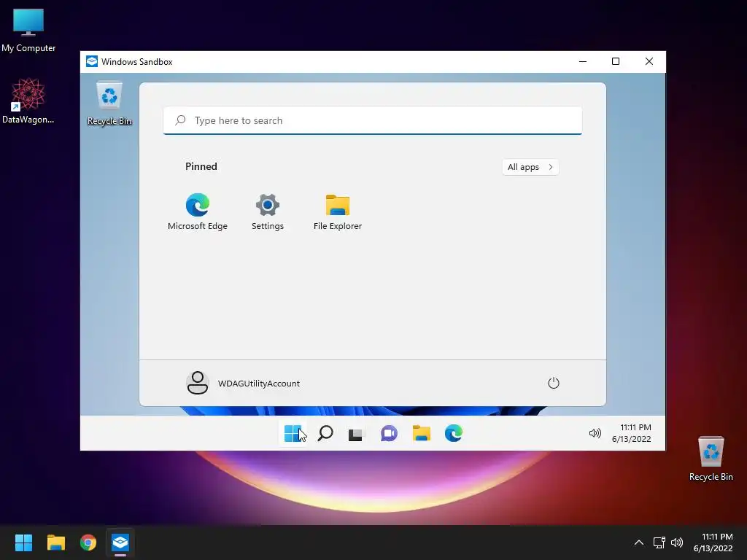The image size is (747, 560).
Task: Click the host volume tray icon
Action: click(x=676, y=542)
